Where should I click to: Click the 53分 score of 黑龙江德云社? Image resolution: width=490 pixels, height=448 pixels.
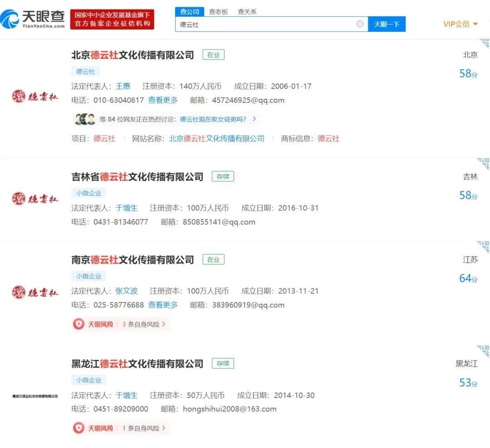[x=468, y=382]
